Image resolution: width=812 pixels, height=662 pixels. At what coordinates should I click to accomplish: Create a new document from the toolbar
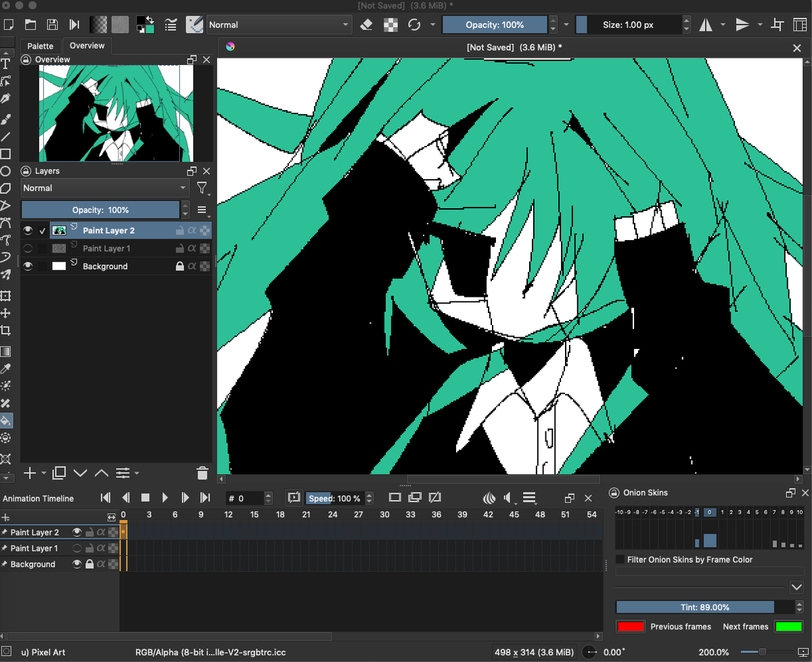pos(9,25)
